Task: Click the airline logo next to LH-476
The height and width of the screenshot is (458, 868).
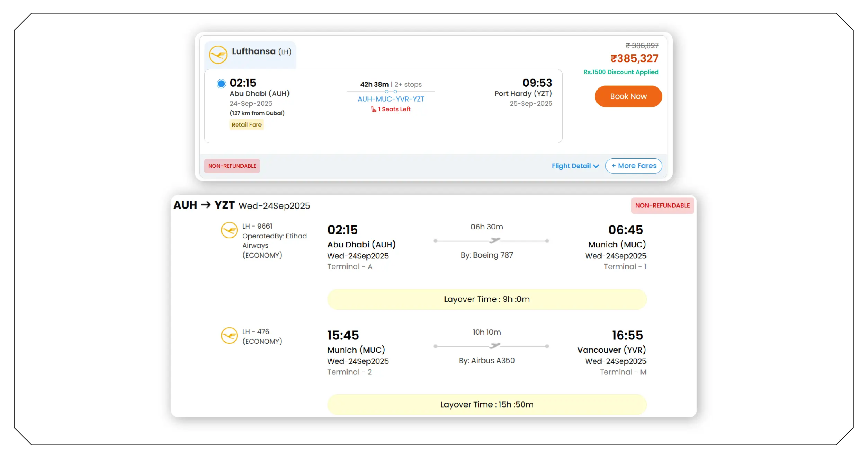Action: (x=229, y=334)
